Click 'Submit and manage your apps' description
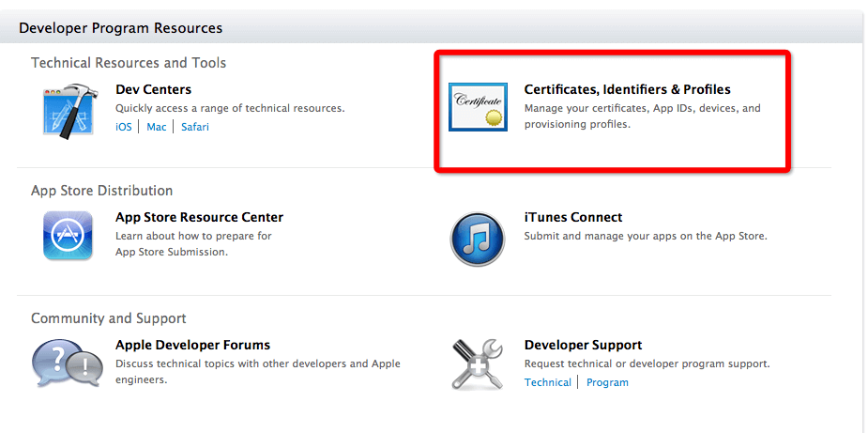 pos(646,236)
